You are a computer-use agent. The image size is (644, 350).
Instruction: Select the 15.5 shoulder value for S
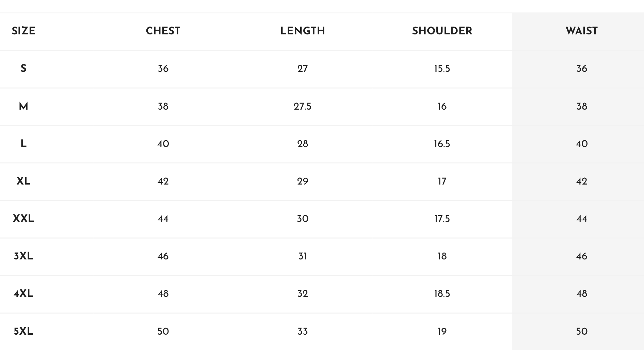(442, 68)
